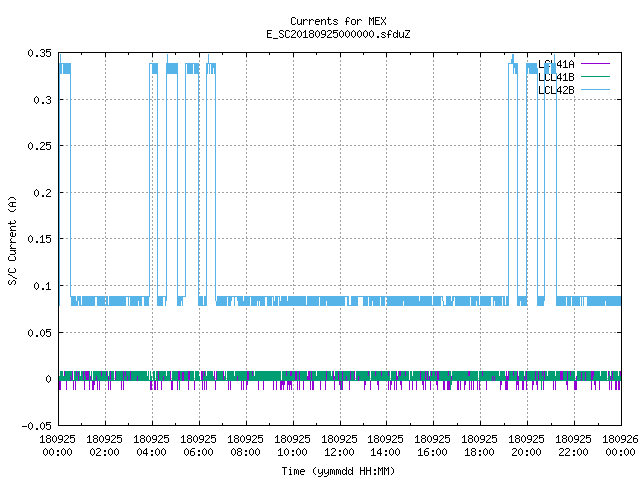This screenshot has width=640, height=480.
Task: Click the -0.05 y-axis tick label
Action: point(37,426)
